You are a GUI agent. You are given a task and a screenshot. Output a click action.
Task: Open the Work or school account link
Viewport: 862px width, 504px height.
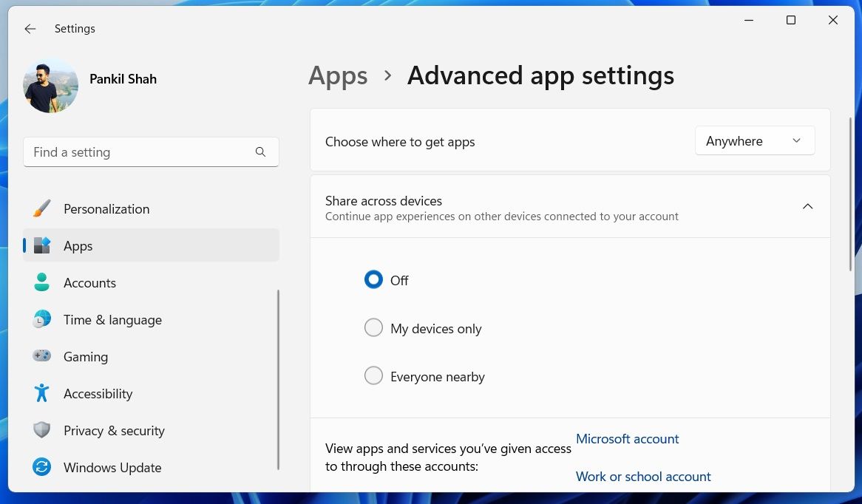(x=643, y=477)
